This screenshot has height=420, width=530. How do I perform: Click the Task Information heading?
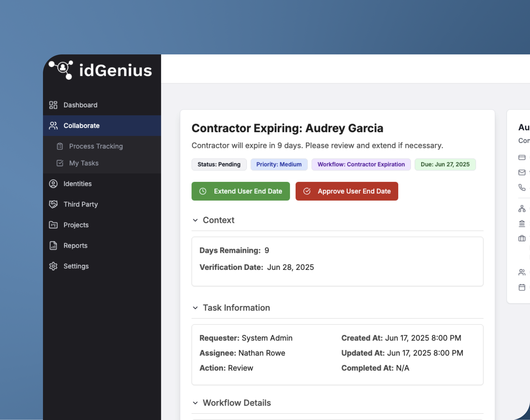coord(236,308)
